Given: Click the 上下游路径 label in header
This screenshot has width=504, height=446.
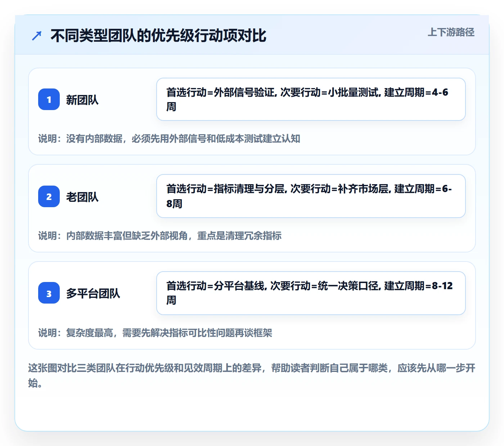Looking at the screenshot, I should pyautogui.click(x=451, y=32).
